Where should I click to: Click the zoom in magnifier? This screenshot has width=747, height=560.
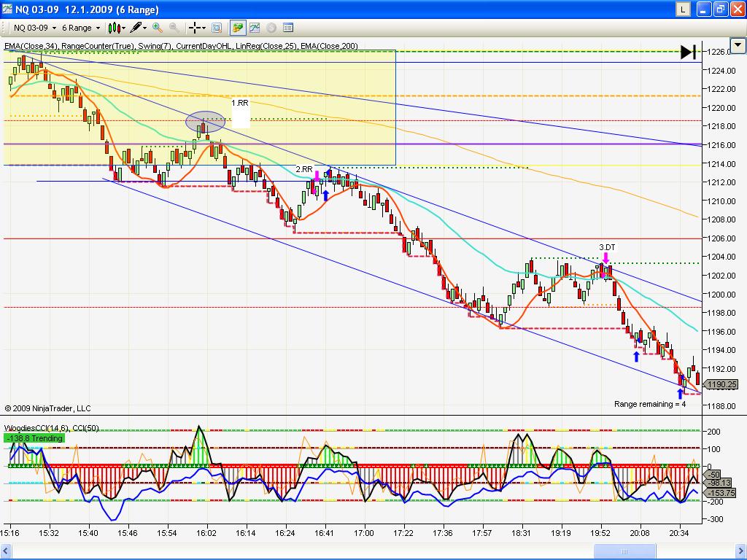pyautogui.click(x=158, y=28)
